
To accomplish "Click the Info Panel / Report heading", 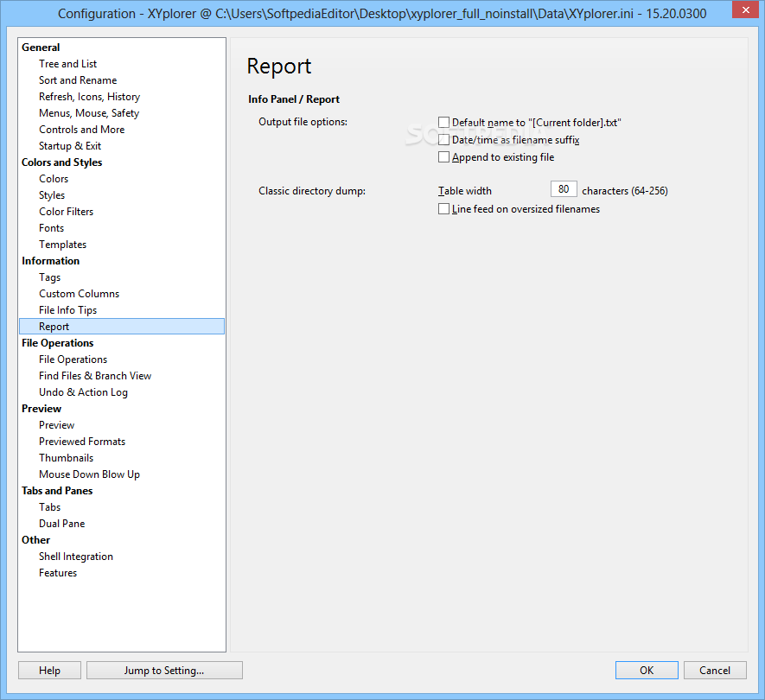I will 294,99.
